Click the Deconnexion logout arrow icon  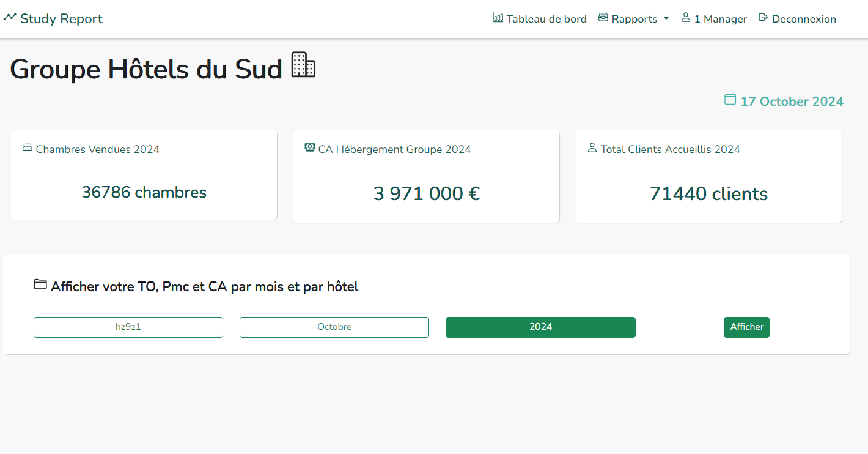click(x=763, y=18)
